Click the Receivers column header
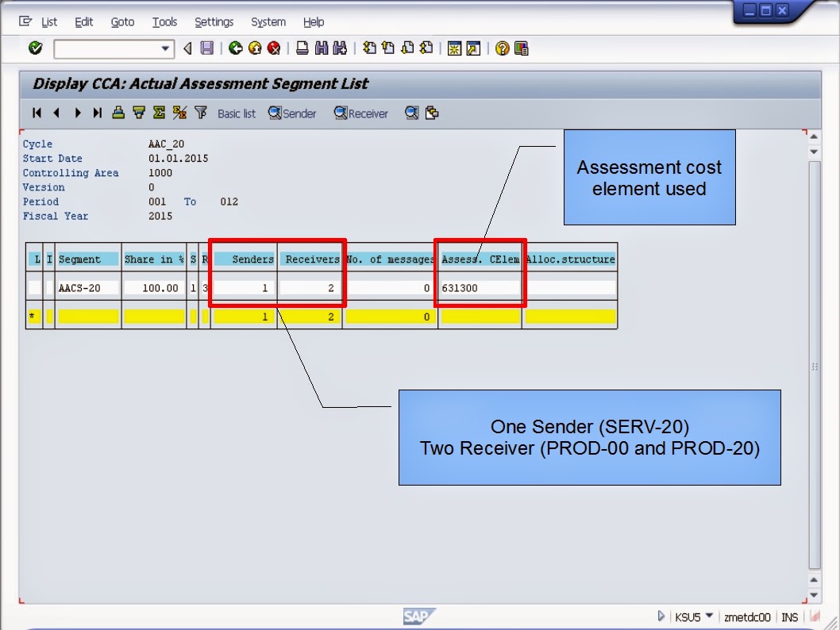The image size is (840, 630). 310,259
